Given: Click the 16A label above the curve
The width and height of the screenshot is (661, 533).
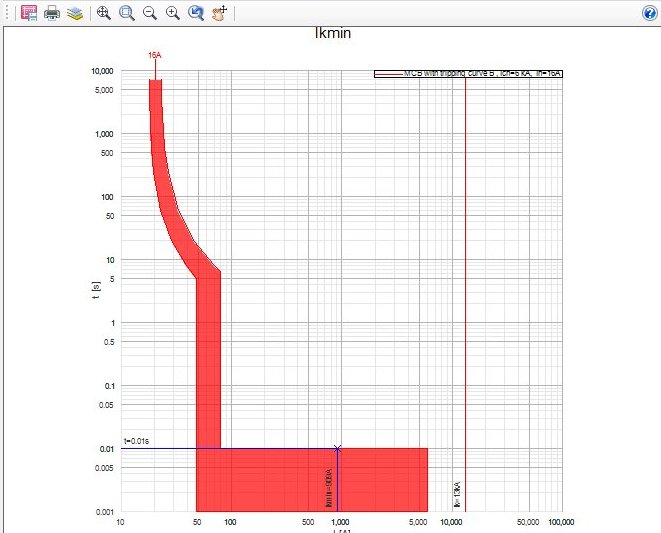Looking at the screenshot, I should click(155, 55).
